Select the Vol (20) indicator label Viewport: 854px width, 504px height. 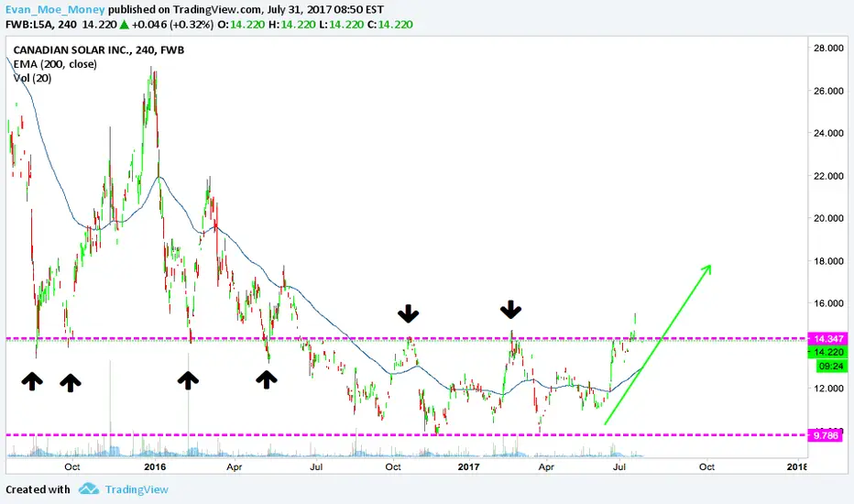(x=32, y=79)
